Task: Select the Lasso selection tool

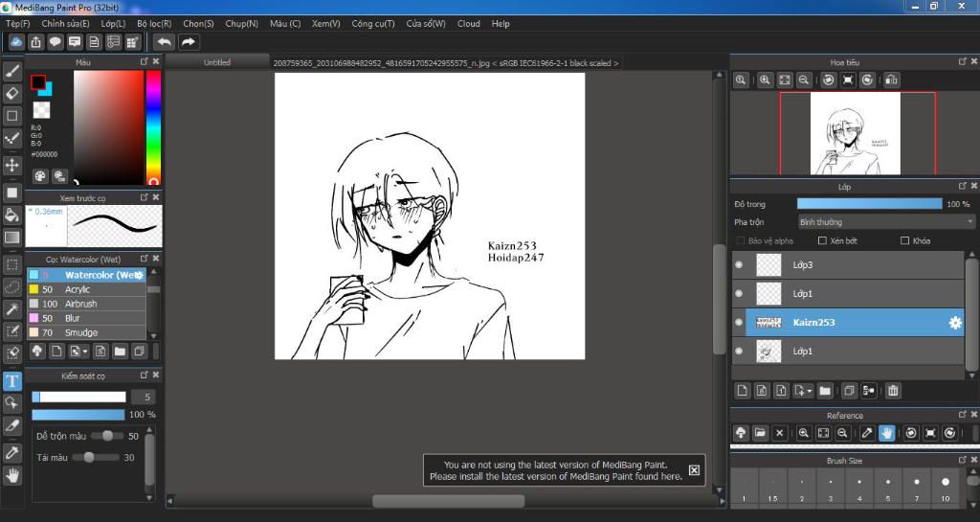Action: click(11, 286)
